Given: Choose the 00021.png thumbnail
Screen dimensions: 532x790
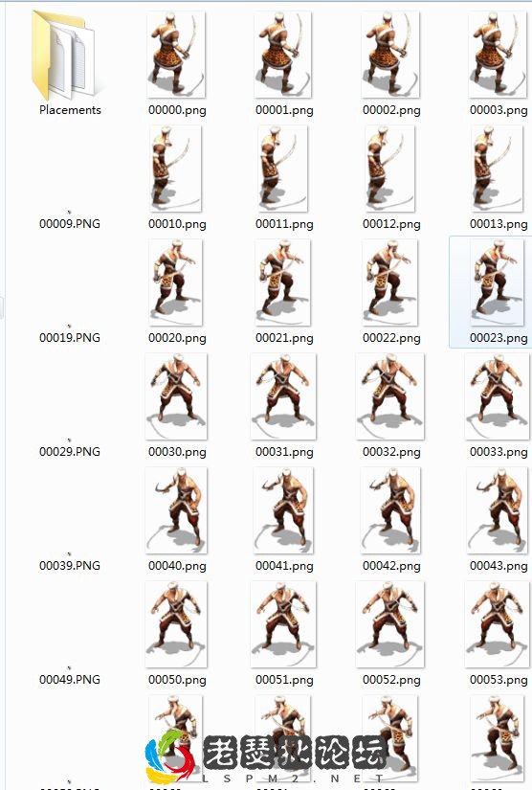Looking at the screenshot, I should (283, 282).
